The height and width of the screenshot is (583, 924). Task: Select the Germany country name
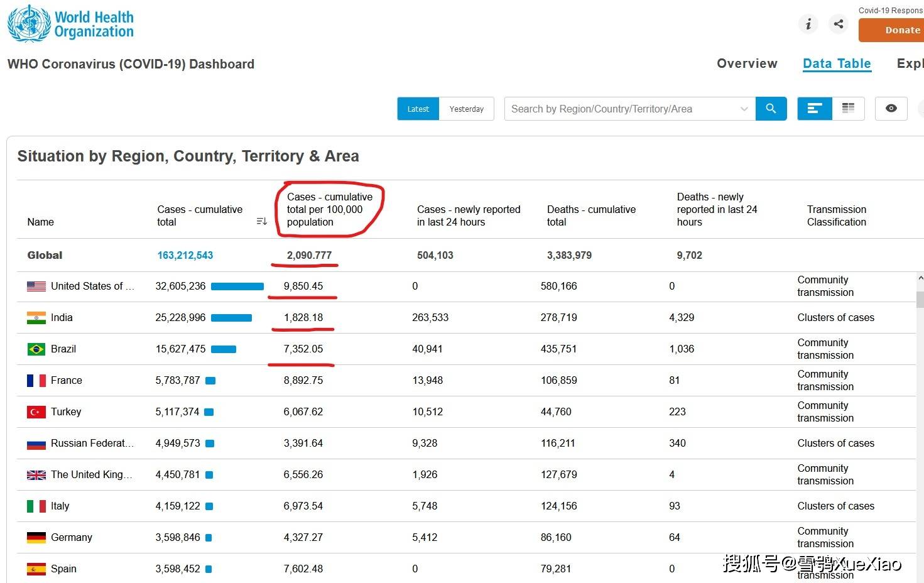72,538
